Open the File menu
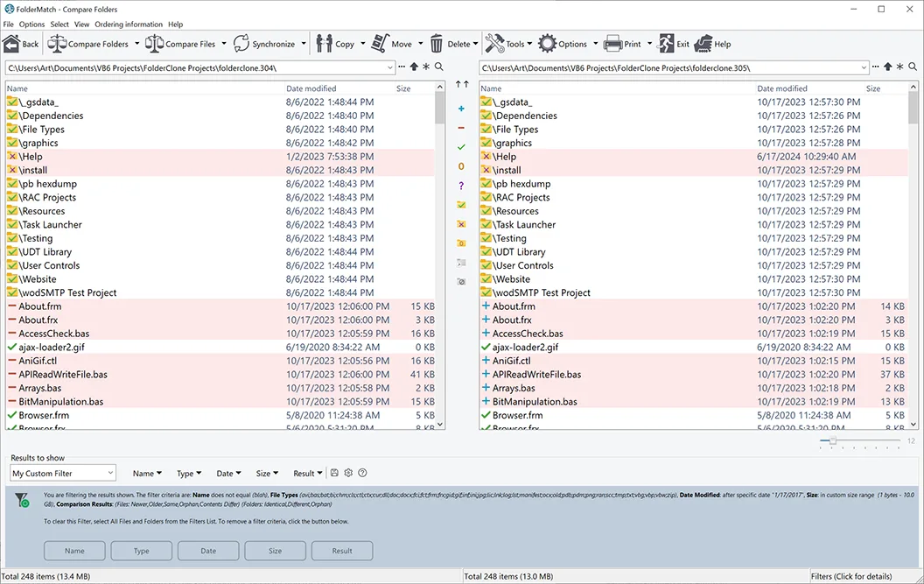Screen dimensions: 924x584 [8, 25]
